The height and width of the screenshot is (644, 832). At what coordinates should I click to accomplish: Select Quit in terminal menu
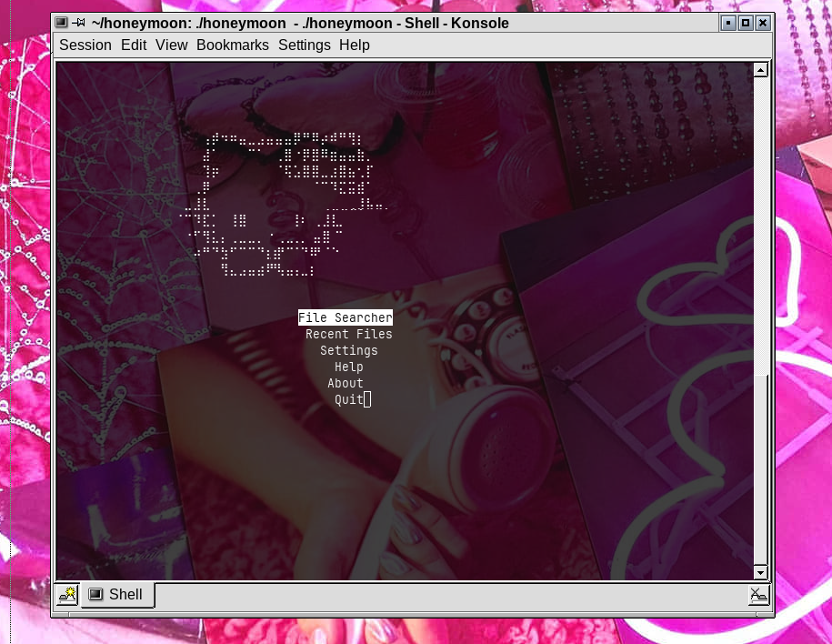(348, 399)
